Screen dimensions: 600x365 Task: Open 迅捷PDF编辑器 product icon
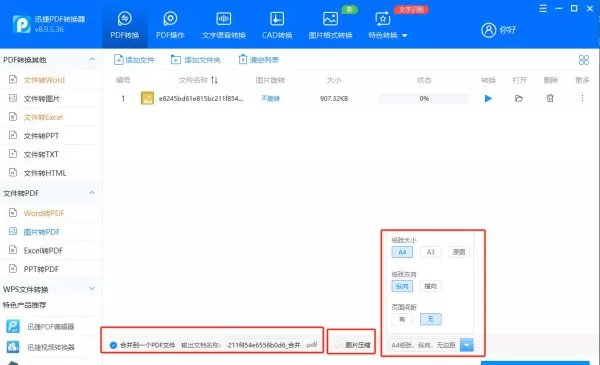click(13, 326)
